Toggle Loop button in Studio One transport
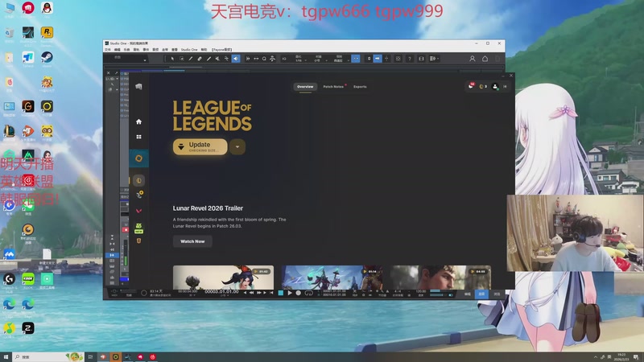The height and width of the screenshot is (362, 644). (309, 293)
